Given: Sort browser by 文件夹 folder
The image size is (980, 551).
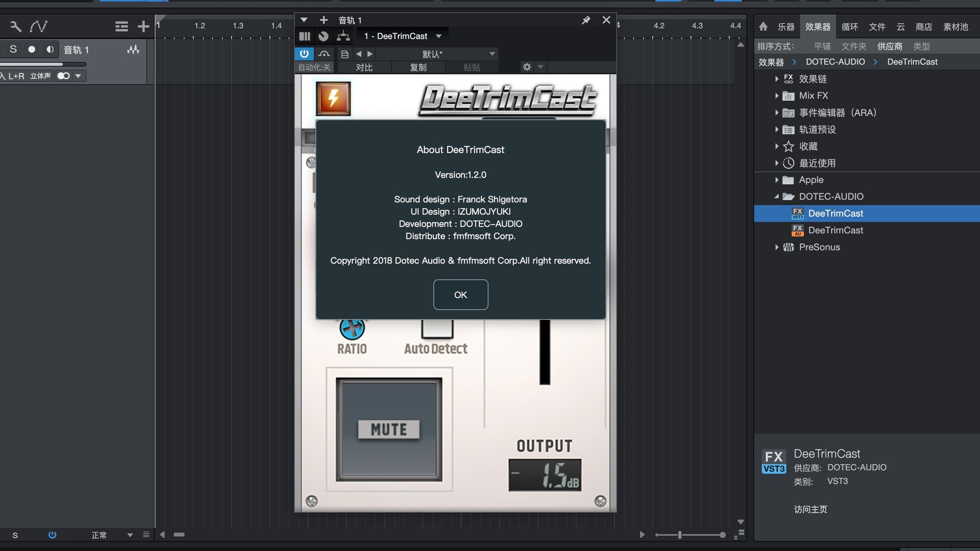Looking at the screenshot, I should tap(854, 46).
